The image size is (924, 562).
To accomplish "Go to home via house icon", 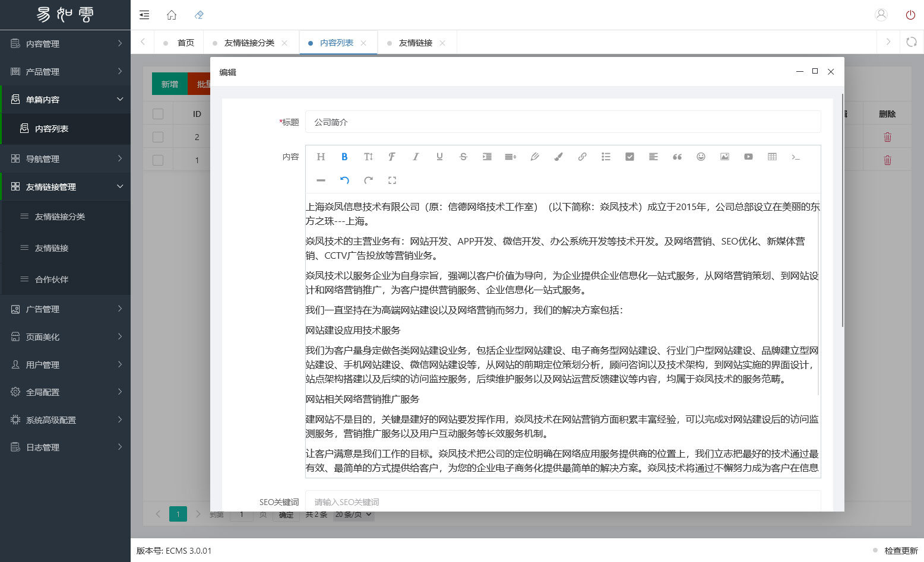I will (x=172, y=15).
